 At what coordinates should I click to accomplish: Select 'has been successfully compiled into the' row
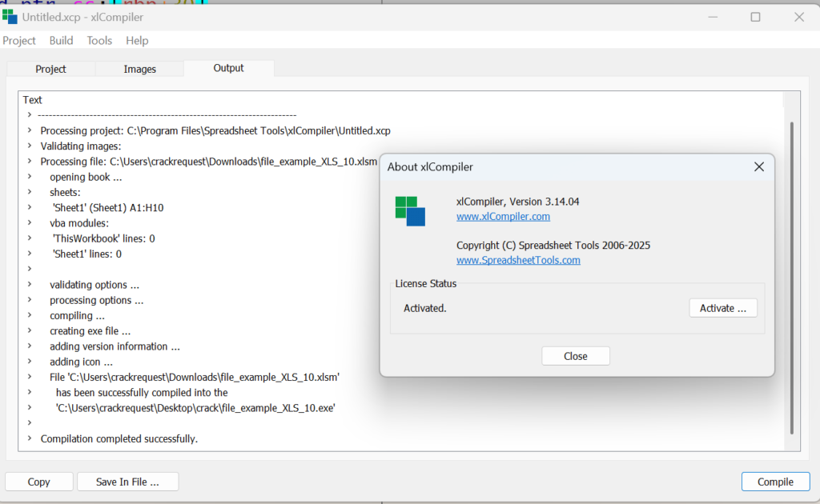tap(142, 392)
